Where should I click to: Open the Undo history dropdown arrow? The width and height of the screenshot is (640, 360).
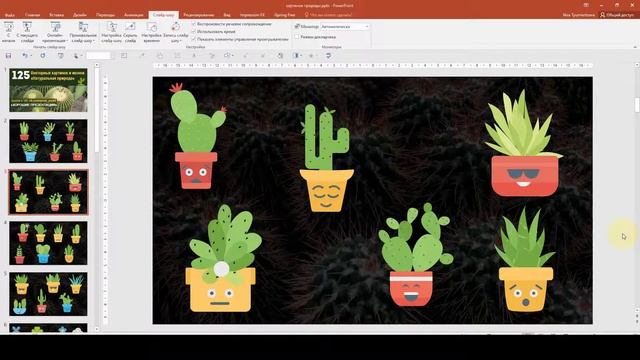tap(31, 56)
